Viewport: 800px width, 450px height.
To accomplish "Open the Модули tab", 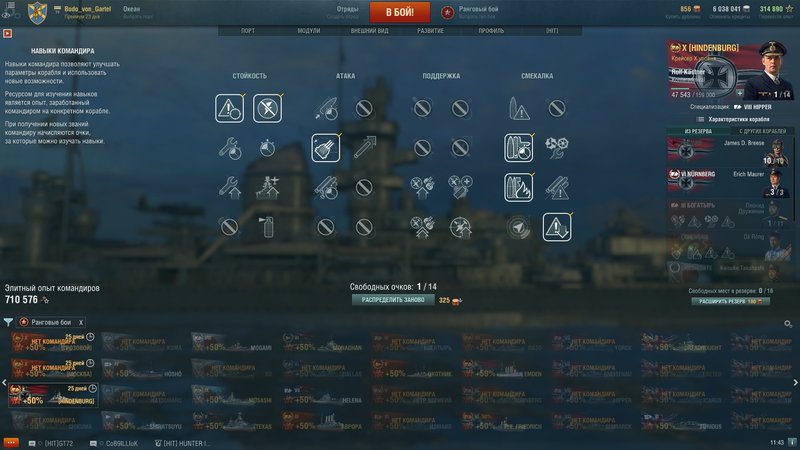I will pos(309,31).
